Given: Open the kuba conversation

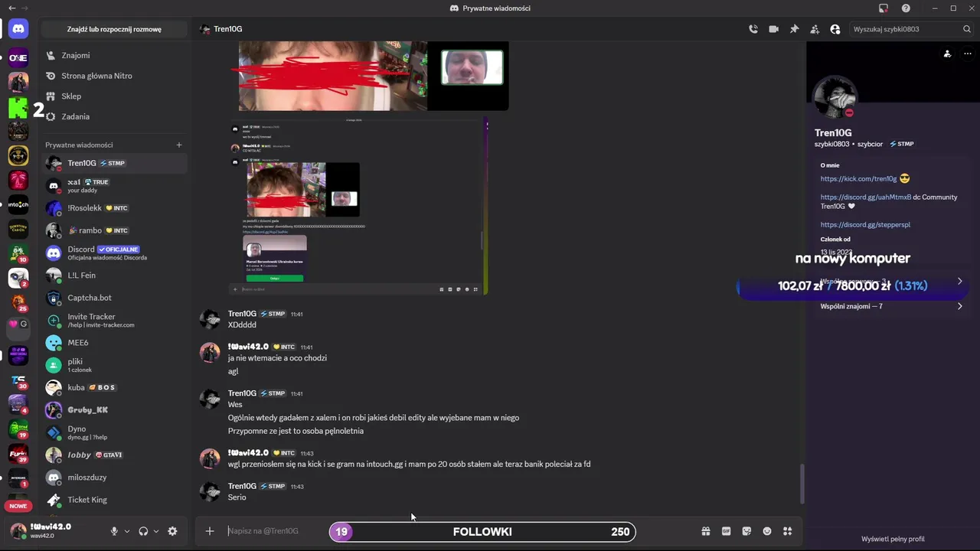Looking at the screenshot, I should click(114, 387).
